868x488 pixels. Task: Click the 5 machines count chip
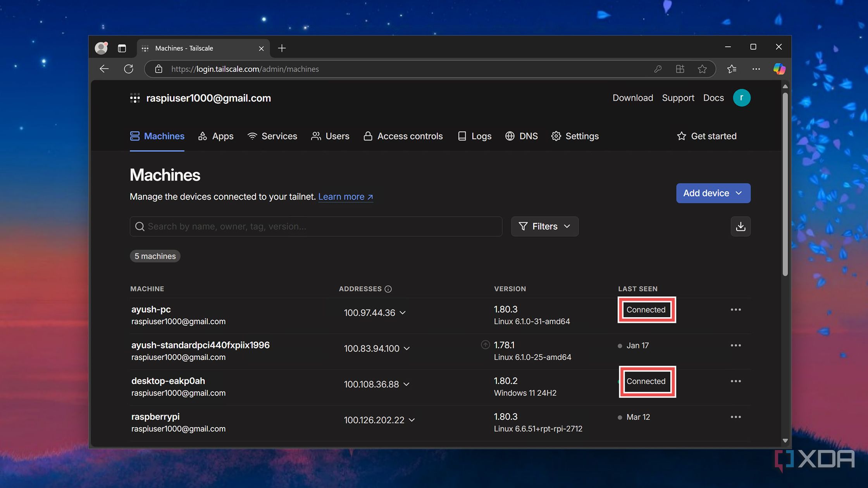155,256
